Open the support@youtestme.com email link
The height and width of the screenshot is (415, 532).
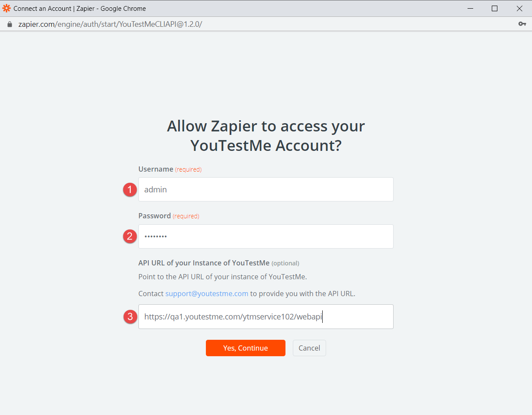[x=207, y=294]
